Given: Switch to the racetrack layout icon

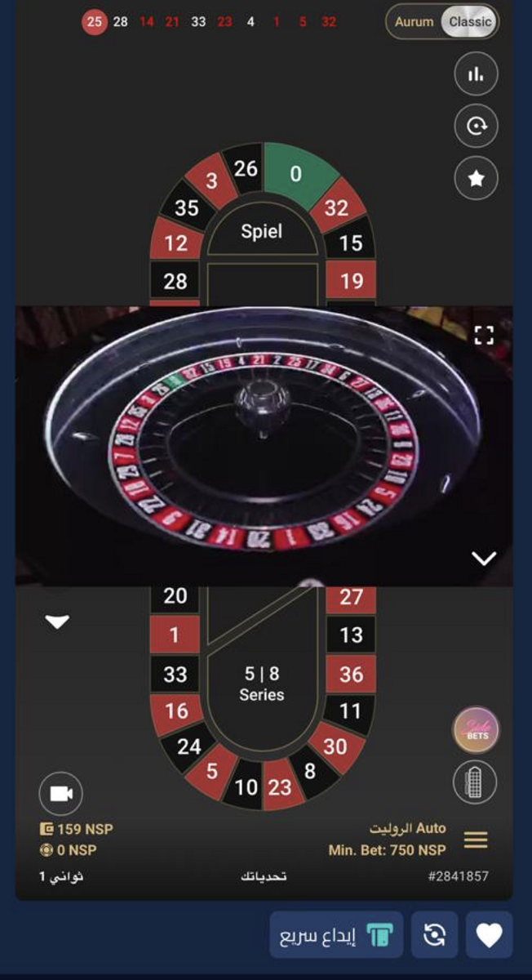Looking at the screenshot, I should 476,782.
